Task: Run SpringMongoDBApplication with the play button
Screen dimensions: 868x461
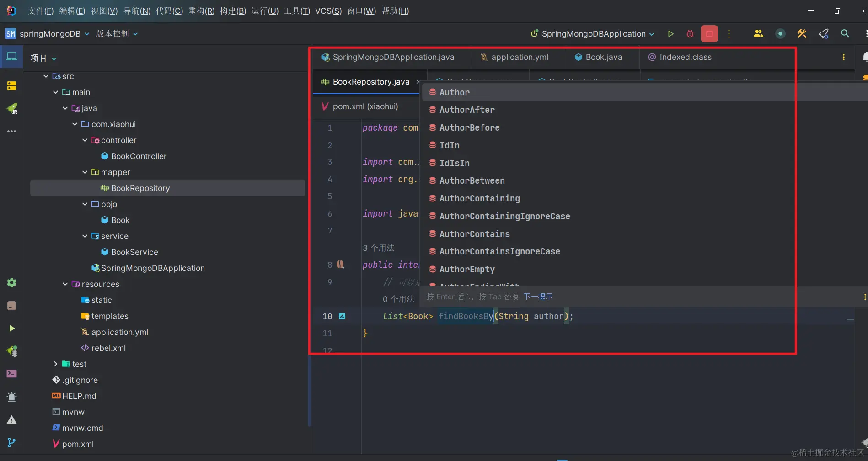Action: pos(670,34)
